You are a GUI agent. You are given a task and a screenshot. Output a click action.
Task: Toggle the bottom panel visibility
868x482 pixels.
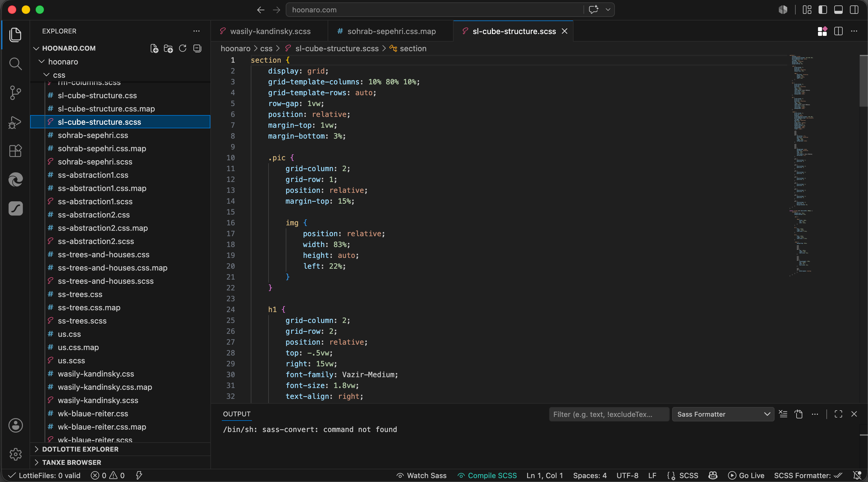[838, 10]
